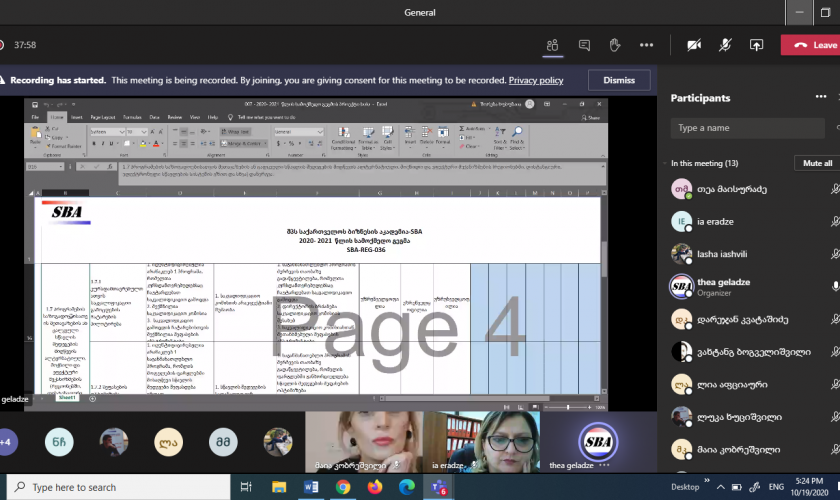Open Microsoft Teams from the taskbar

coord(438,487)
